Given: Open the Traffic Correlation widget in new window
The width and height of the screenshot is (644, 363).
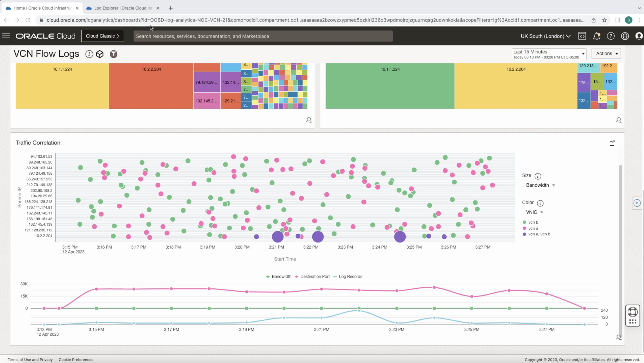Looking at the screenshot, I should (612, 143).
